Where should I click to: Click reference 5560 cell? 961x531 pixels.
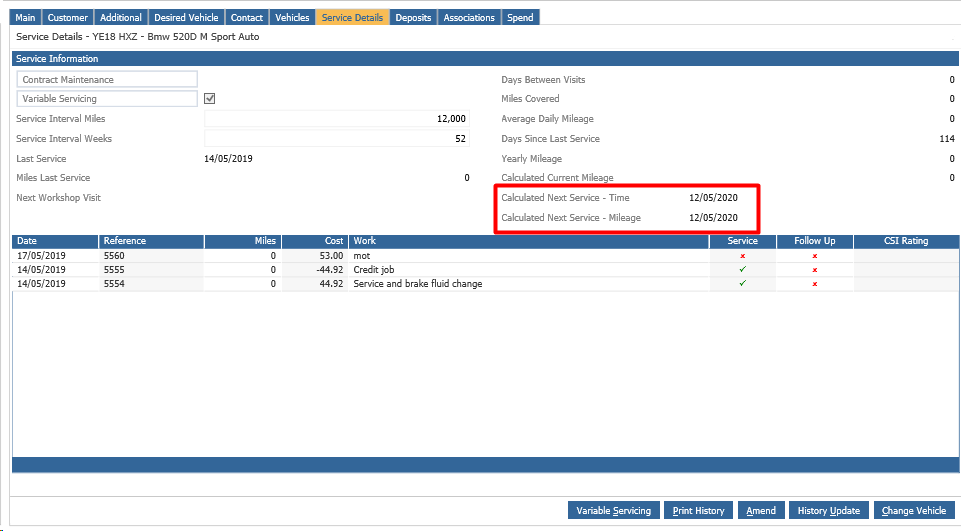click(x=151, y=256)
